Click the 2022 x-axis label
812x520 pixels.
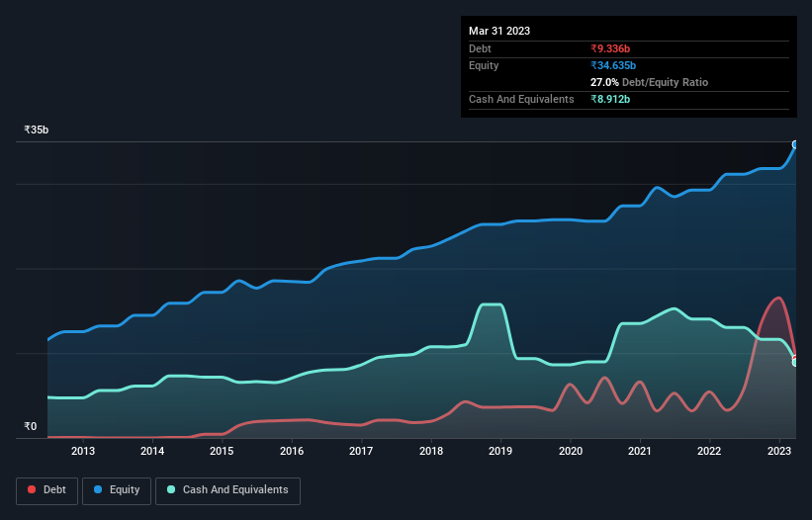709,451
